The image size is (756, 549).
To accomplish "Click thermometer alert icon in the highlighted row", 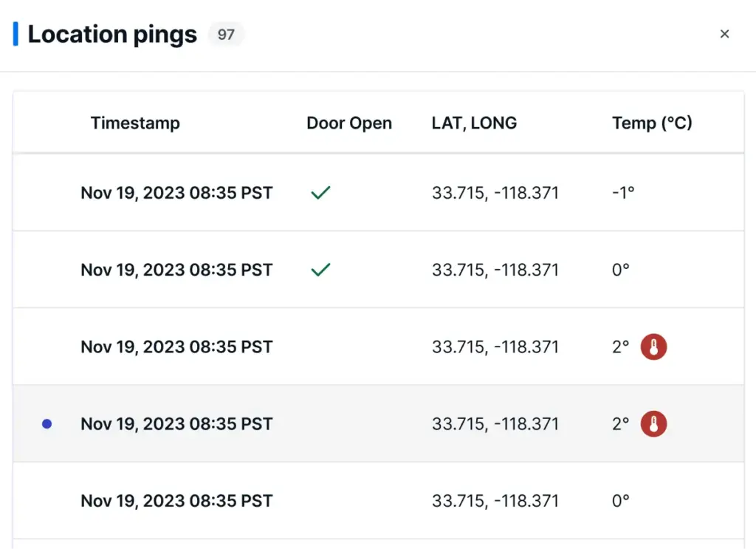I will tap(653, 424).
